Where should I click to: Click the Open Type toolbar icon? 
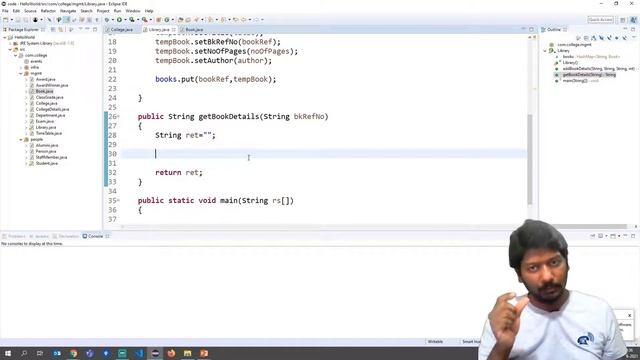(x=180, y=20)
